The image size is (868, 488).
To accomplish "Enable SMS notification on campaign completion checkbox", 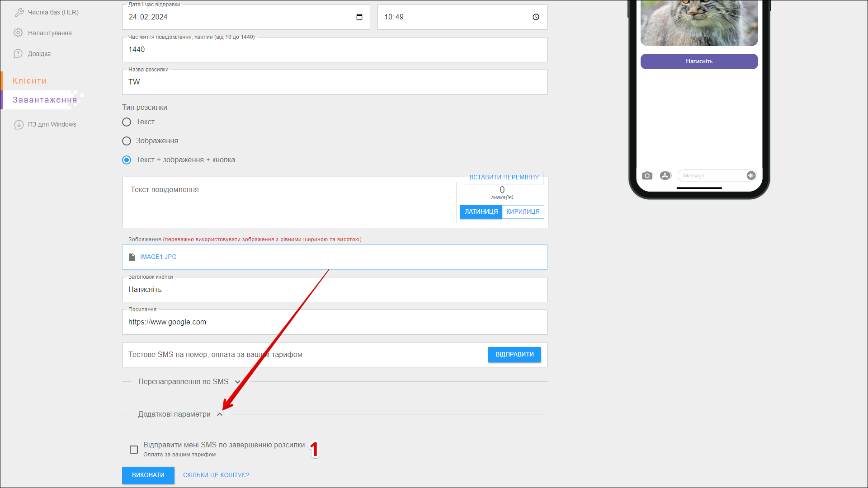I will click(134, 450).
